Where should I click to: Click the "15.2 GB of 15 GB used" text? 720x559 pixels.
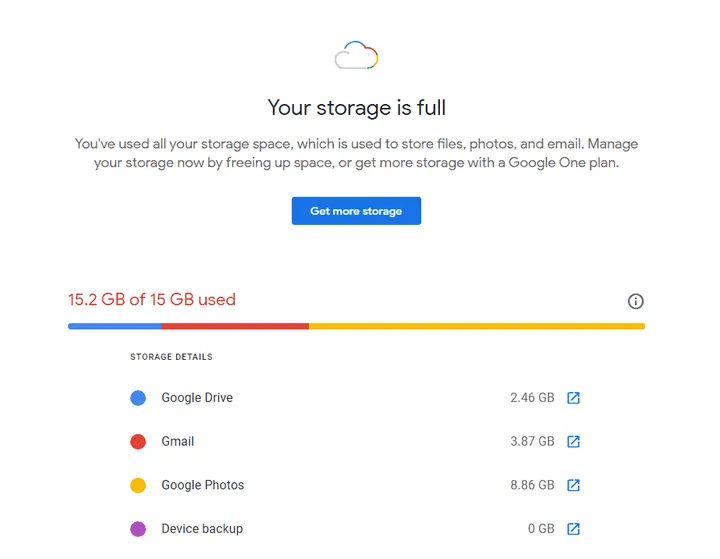point(152,299)
